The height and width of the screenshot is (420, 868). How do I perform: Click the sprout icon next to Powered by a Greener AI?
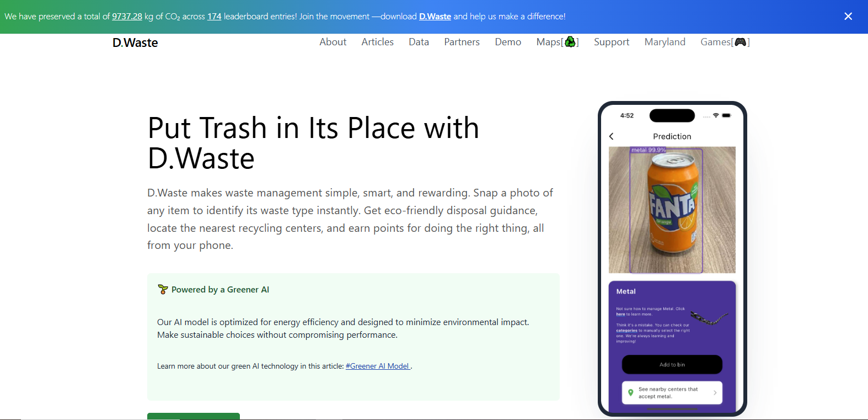(163, 289)
